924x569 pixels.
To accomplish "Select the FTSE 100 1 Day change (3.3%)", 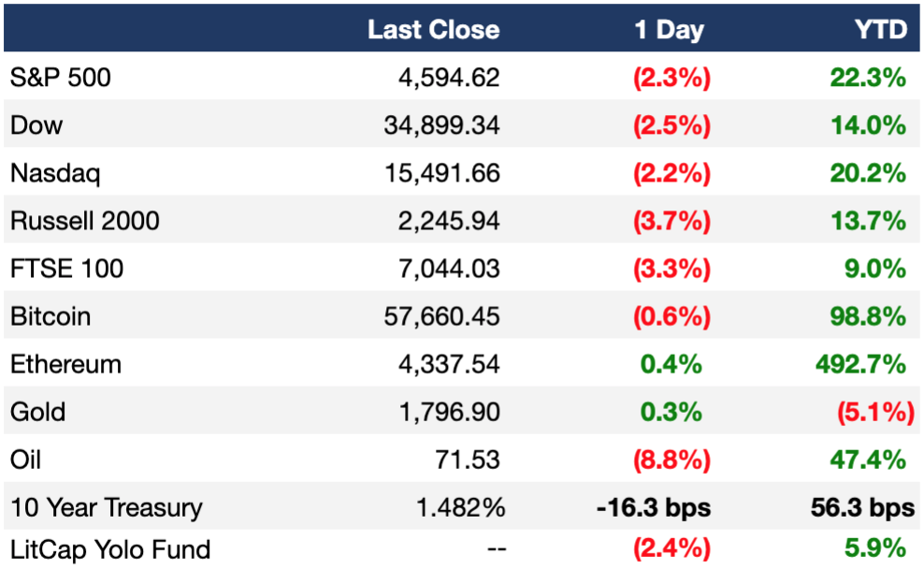I will tap(671, 269).
